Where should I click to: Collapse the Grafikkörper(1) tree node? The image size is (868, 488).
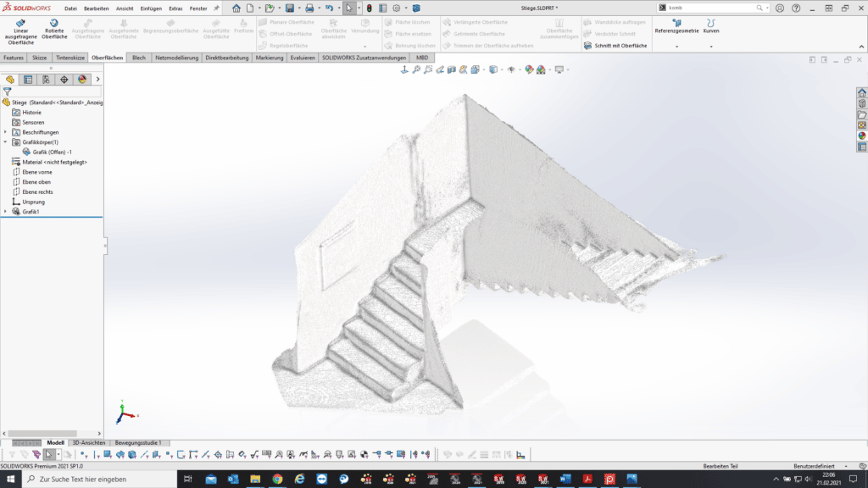(5, 142)
